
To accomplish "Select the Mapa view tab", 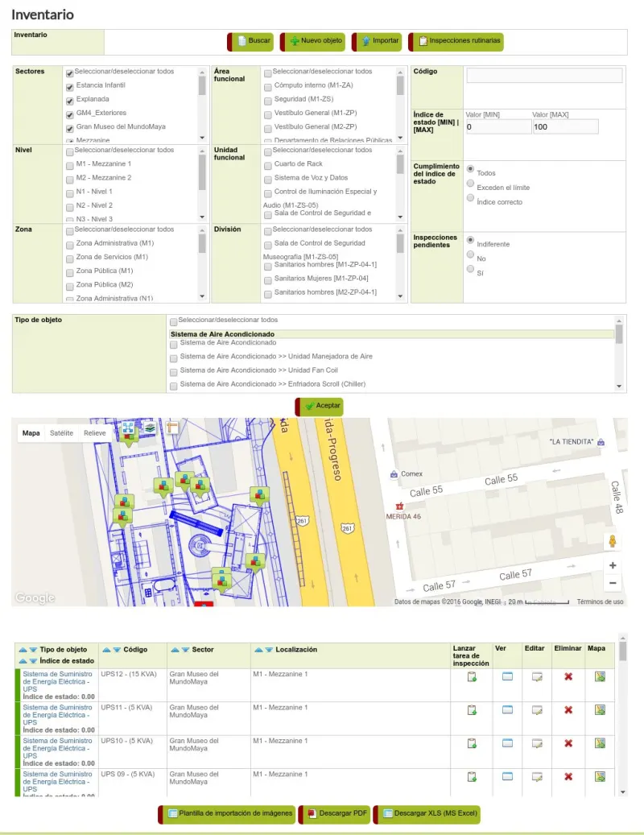I will pos(31,433).
